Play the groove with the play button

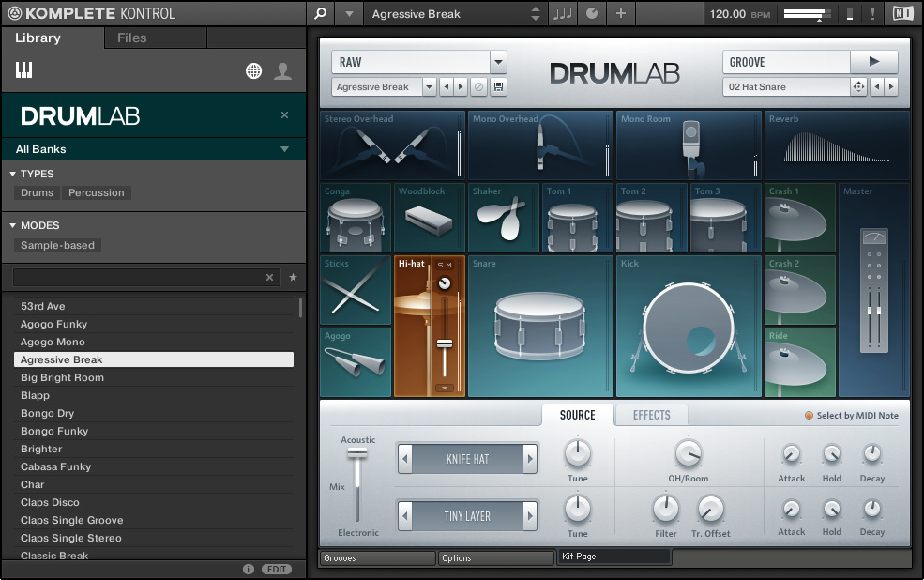(874, 61)
